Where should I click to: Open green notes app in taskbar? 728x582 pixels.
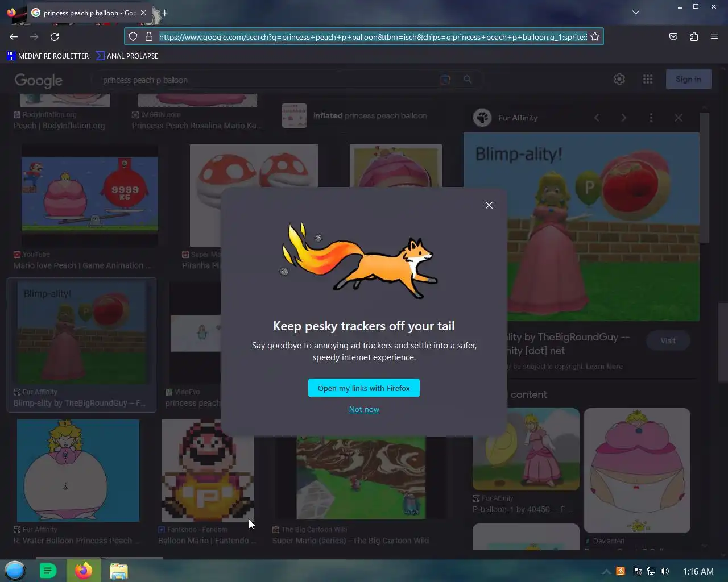click(x=48, y=571)
